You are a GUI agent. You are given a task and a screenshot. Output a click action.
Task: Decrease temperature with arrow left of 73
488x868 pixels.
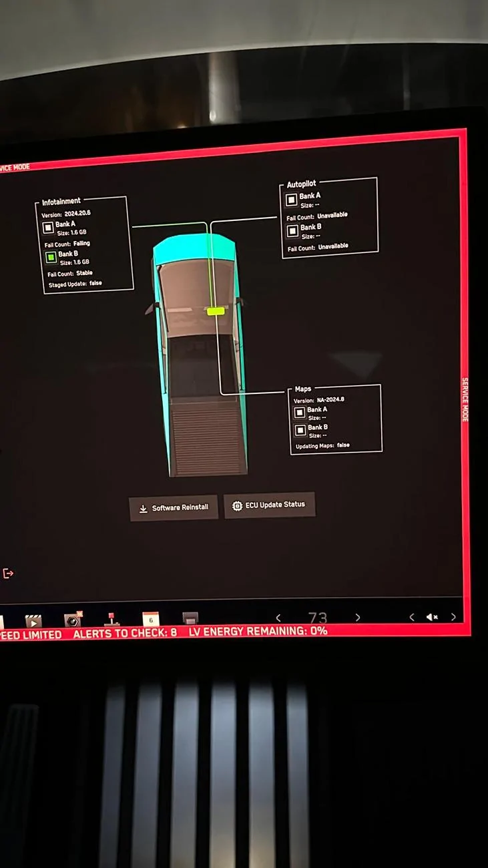point(278,618)
